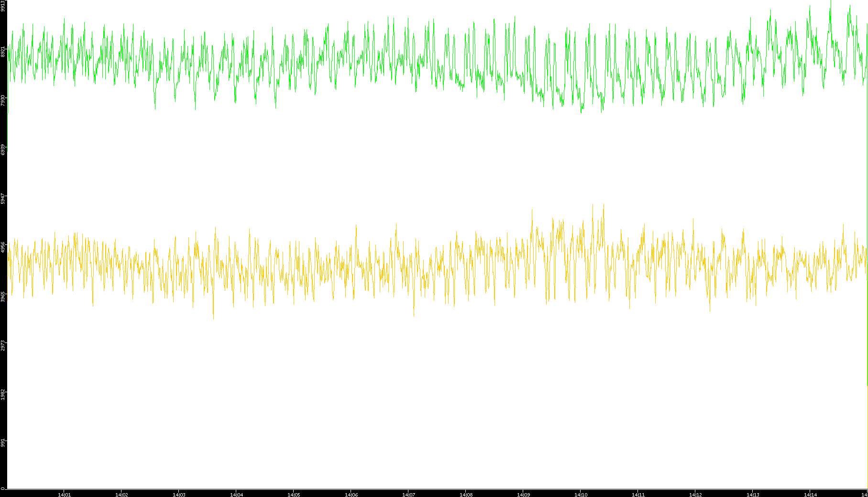
Task: Click the 14:06 time axis label
Action: [351, 495]
